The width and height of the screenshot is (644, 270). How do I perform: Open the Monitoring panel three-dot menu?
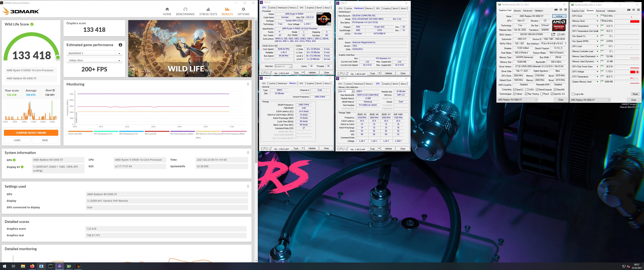[x=248, y=84]
